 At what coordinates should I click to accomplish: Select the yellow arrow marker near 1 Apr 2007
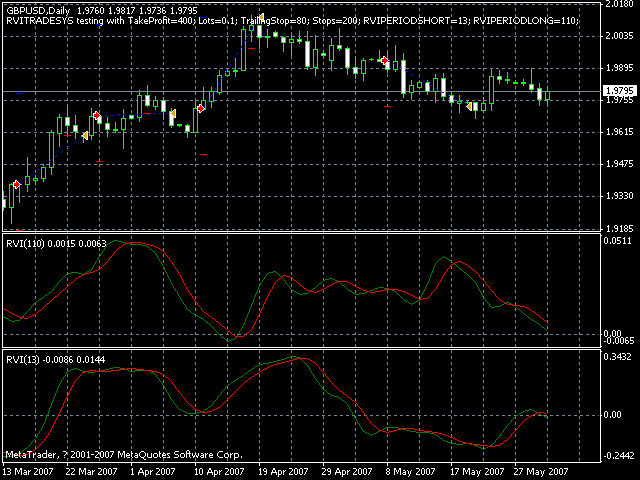coord(171,115)
